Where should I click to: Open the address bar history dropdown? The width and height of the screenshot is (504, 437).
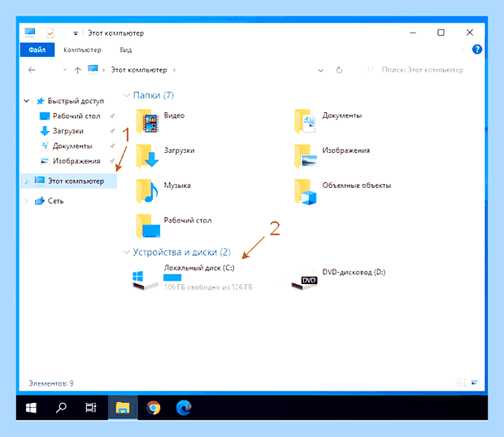320,70
